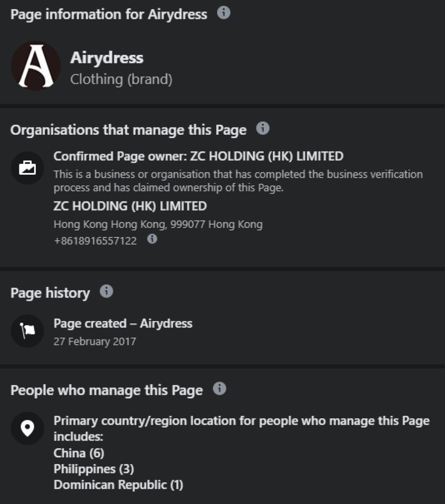
Task: Click the 27 February 2017 date
Action: [95, 342]
